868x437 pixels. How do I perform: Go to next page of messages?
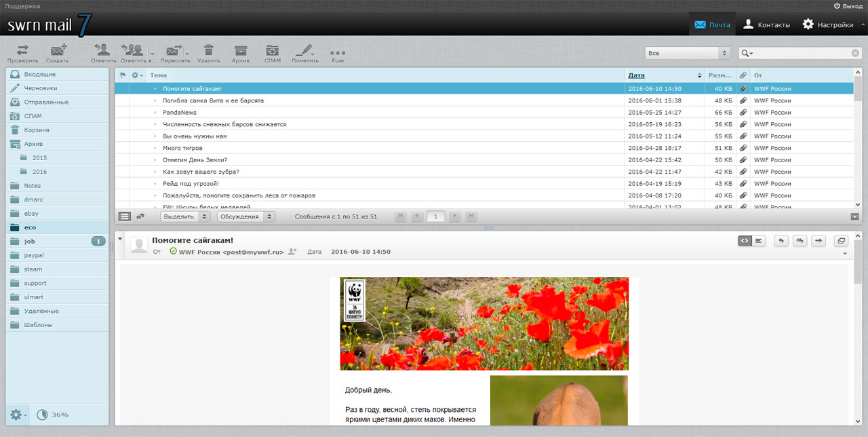click(455, 216)
